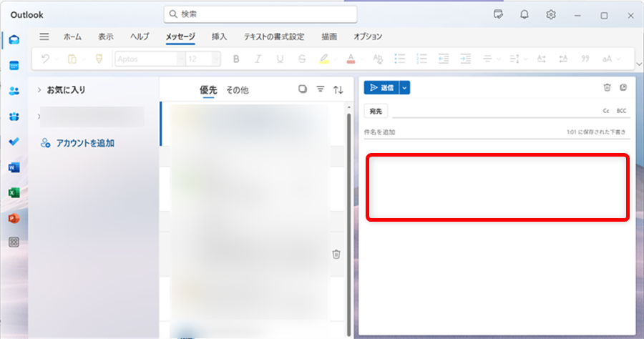Launch Excel from the app sidebar
The height and width of the screenshot is (339, 644).
[14, 192]
